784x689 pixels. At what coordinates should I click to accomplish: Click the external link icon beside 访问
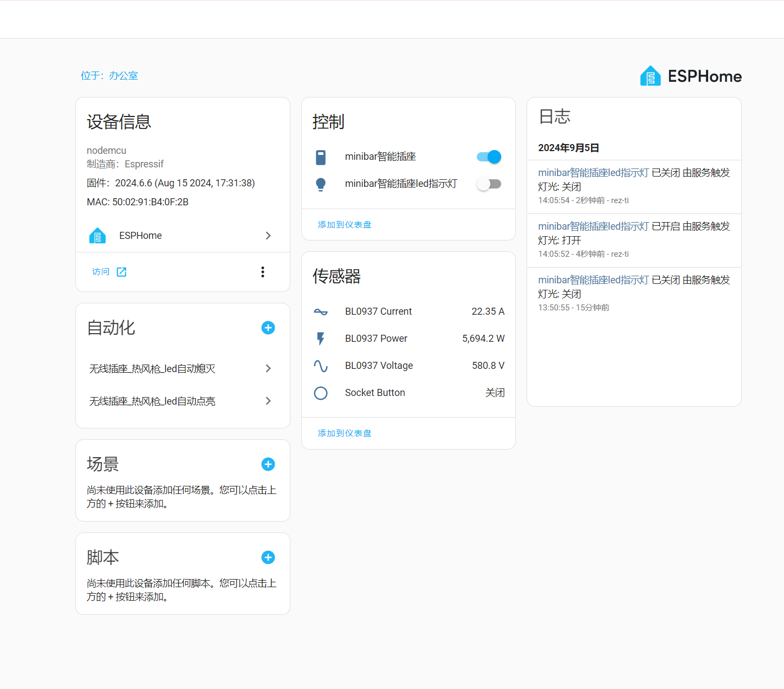point(121,272)
